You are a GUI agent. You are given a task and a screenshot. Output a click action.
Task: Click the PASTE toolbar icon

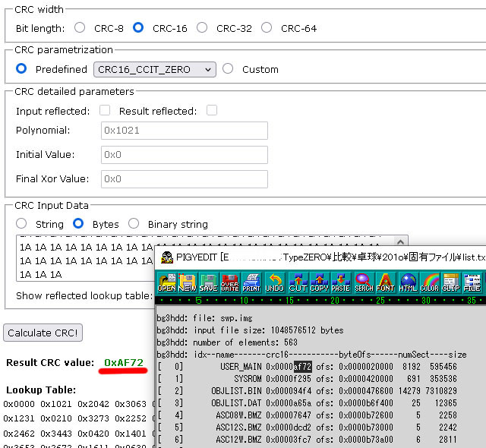(x=341, y=283)
